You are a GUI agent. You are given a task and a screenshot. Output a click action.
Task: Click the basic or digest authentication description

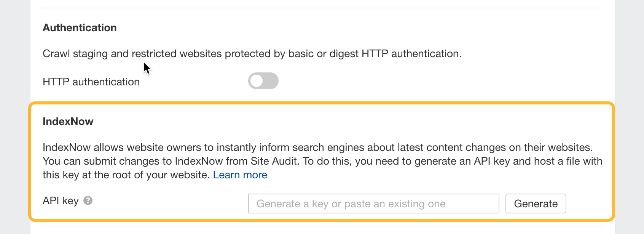[x=252, y=54]
